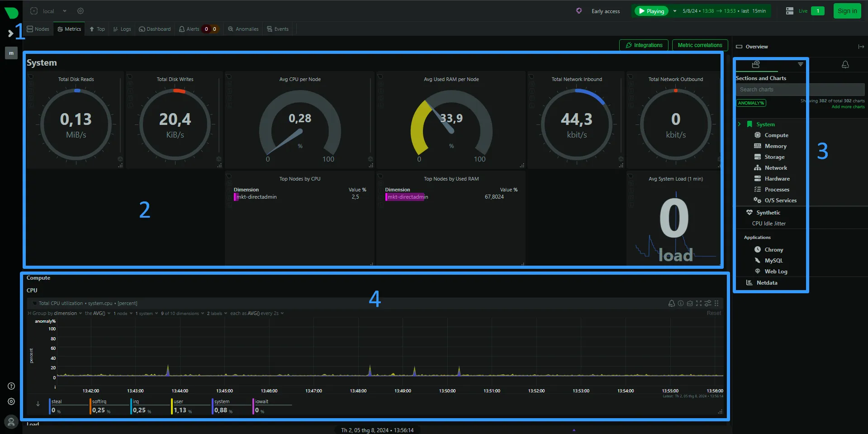Viewport: 868px width, 434px height.
Task: Go to the Memory section
Action: click(775, 146)
